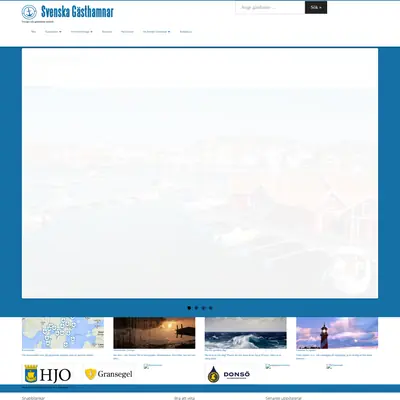Click the last broken sponsor image
The width and height of the screenshot is (400, 400).
335,366
